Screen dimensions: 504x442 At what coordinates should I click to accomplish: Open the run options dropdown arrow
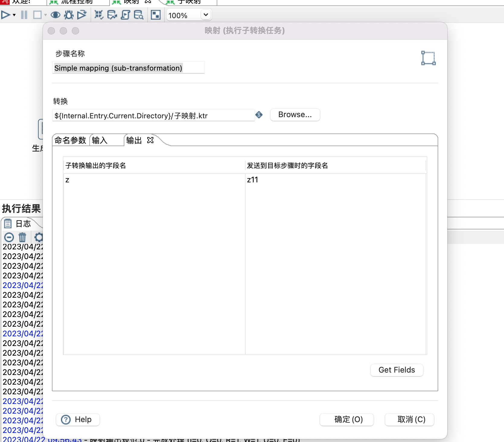point(14,15)
